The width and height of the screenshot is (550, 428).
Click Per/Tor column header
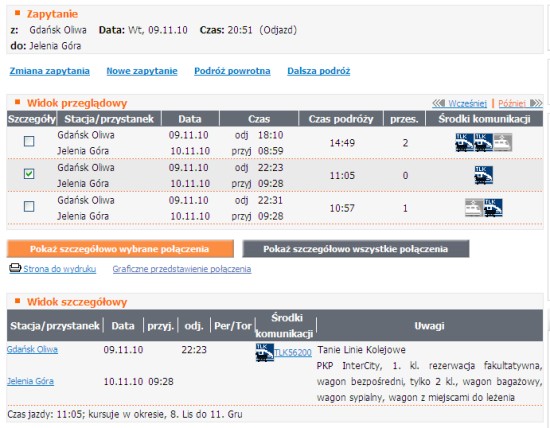coord(233,326)
